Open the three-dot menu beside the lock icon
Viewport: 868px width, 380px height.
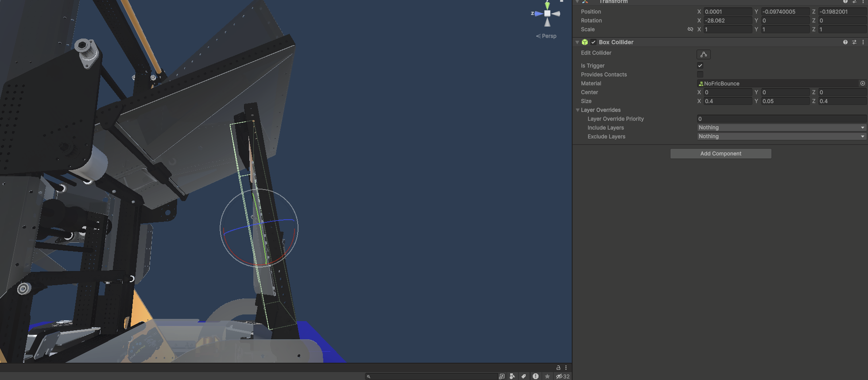coord(566,368)
